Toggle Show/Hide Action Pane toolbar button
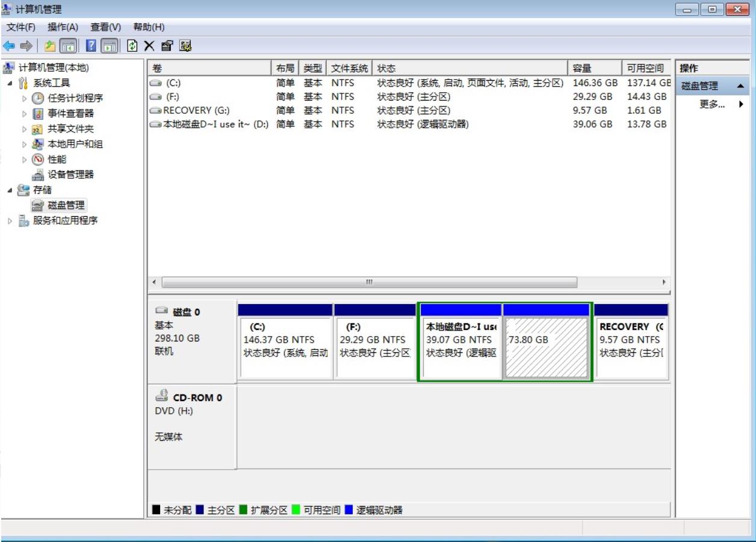This screenshot has width=756, height=542. click(x=110, y=46)
